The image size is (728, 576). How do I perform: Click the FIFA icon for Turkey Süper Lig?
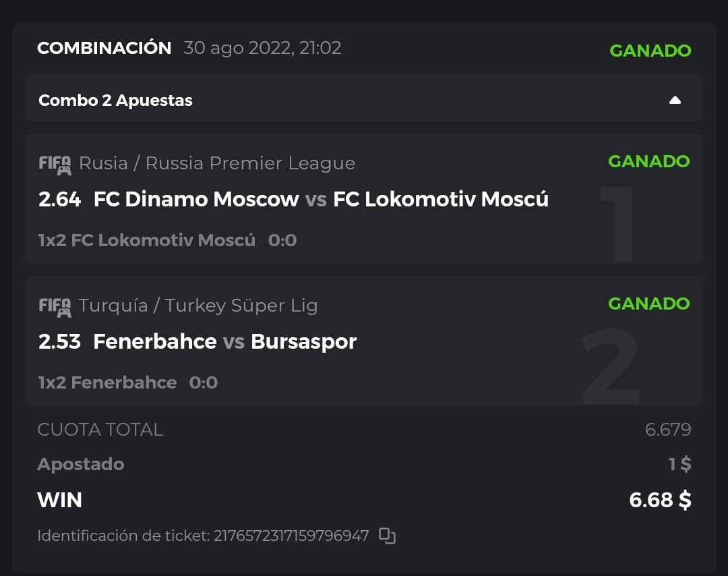pyautogui.click(x=55, y=306)
